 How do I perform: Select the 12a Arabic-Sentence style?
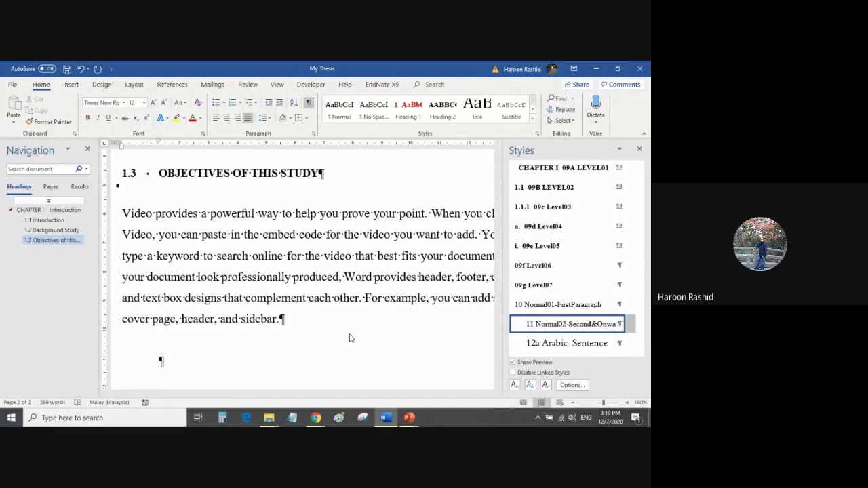[x=567, y=343]
